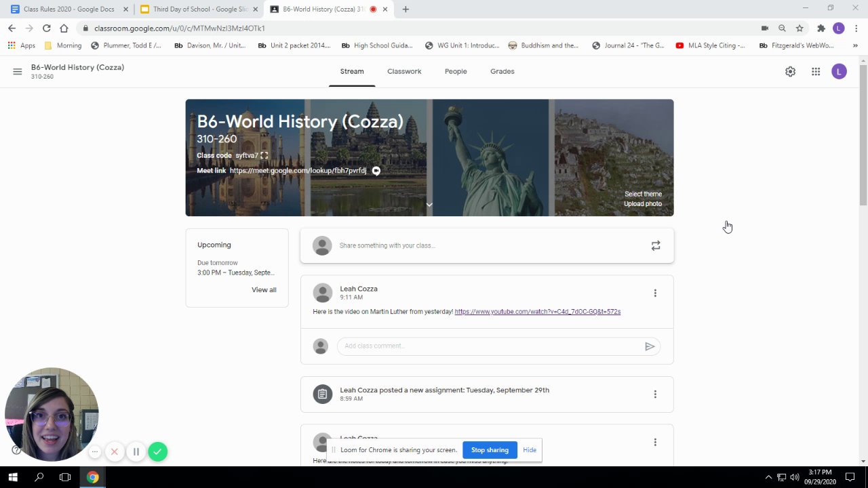The height and width of the screenshot is (488, 868).
Task: Open Windows Task View
Action: (x=65, y=477)
